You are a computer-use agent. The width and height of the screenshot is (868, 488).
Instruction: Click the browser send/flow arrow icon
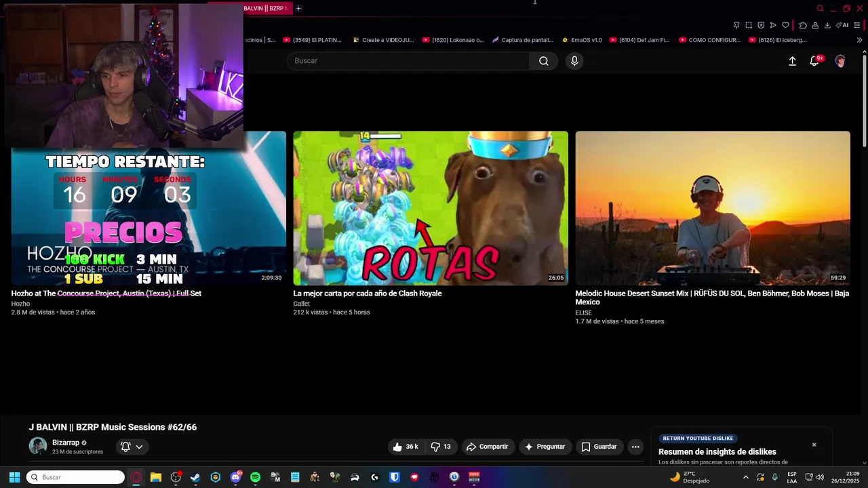point(773,25)
